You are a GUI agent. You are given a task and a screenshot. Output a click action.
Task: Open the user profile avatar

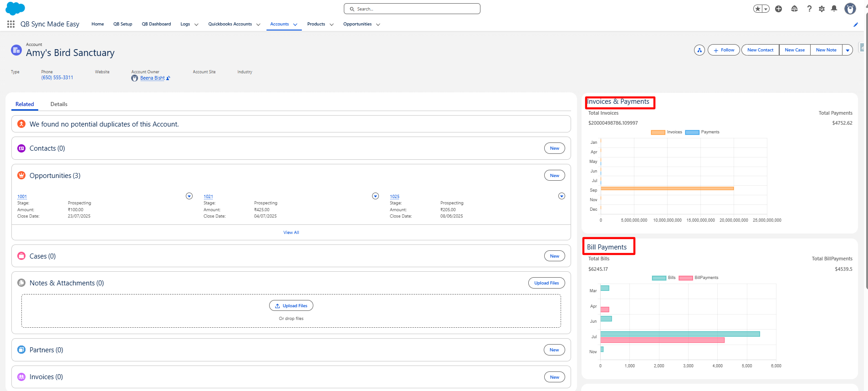point(850,9)
